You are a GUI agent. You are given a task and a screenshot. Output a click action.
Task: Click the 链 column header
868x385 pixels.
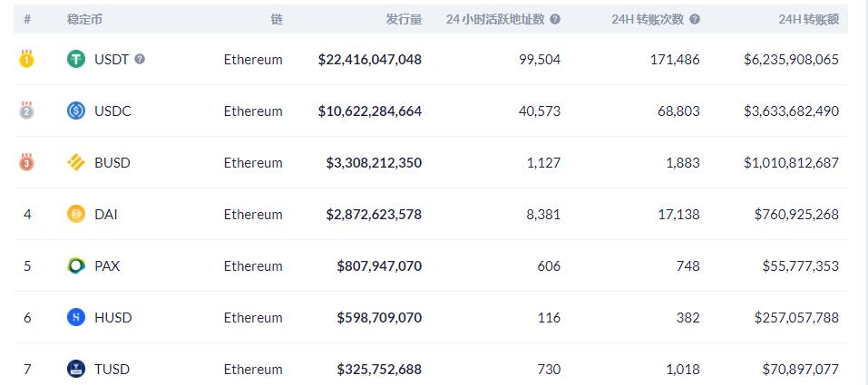pyautogui.click(x=276, y=18)
